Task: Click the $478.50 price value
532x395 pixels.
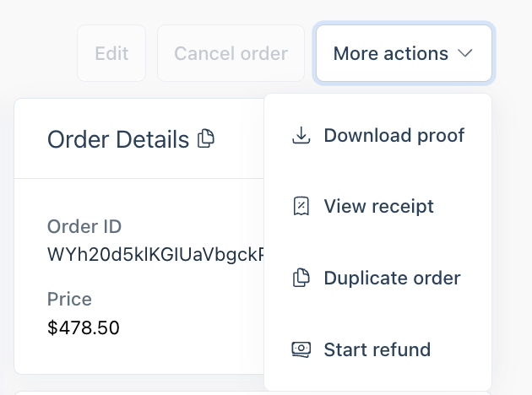Action: click(84, 326)
